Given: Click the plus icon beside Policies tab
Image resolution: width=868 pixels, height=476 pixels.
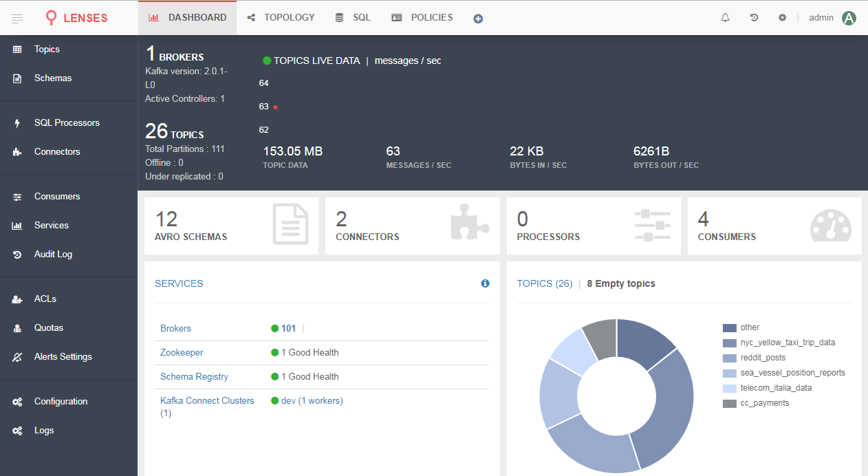Looking at the screenshot, I should 478,19.
